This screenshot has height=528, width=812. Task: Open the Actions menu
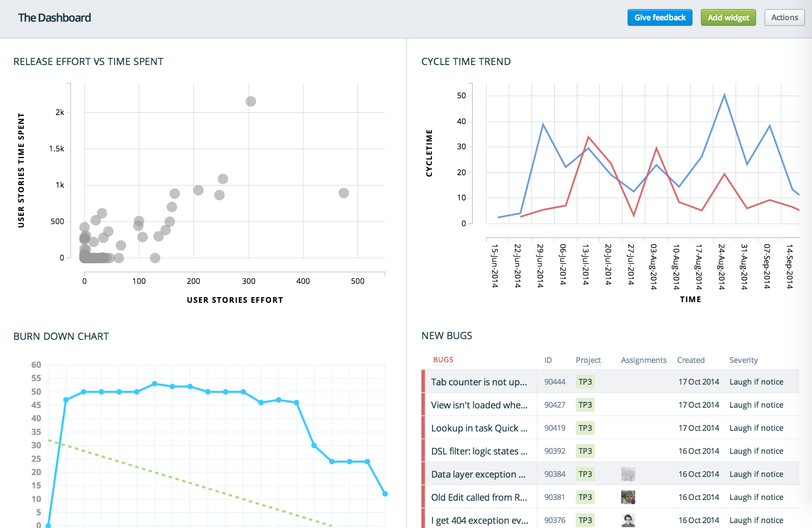(x=784, y=17)
